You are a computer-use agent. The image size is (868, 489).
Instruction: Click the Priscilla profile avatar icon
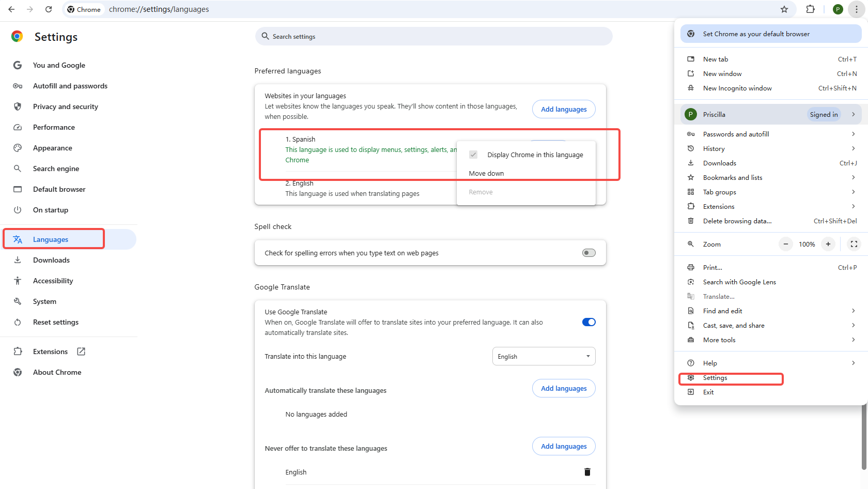click(x=690, y=114)
